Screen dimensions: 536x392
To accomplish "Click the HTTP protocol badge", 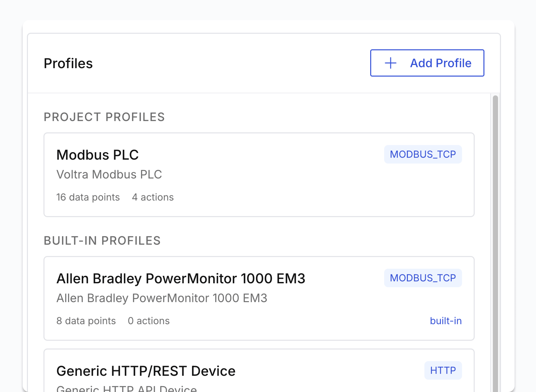I will [x=443, y=370].
